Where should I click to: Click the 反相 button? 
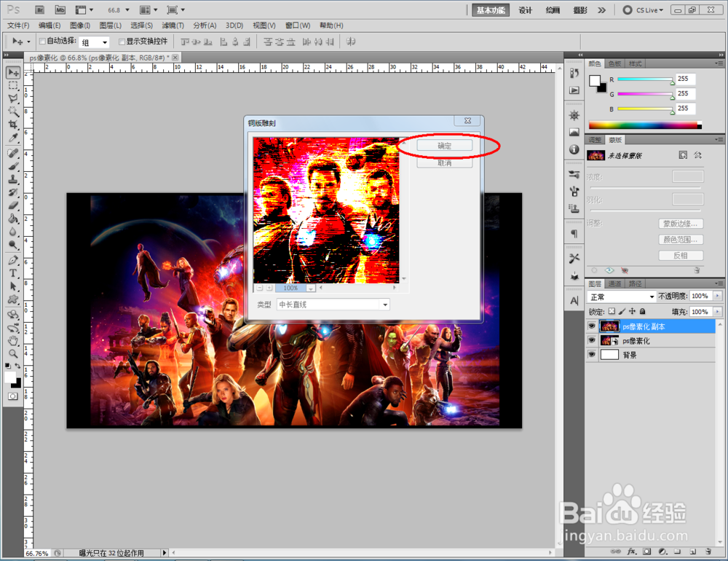pyautogui.click(x=680, y=256)
